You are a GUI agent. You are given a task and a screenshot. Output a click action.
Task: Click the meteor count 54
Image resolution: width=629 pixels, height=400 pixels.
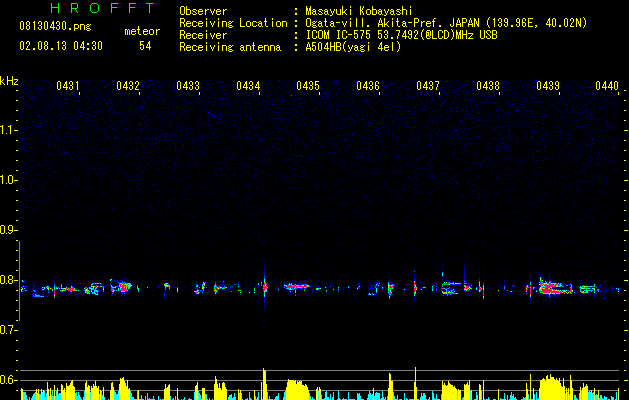pyautogui.click(x=145, y=46)
